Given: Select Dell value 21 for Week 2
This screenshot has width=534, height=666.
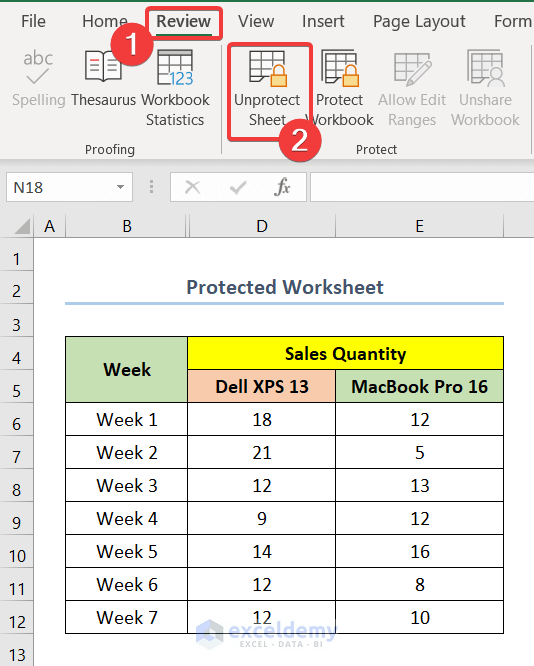Looking at the screenshot, I should pos(262,452).
